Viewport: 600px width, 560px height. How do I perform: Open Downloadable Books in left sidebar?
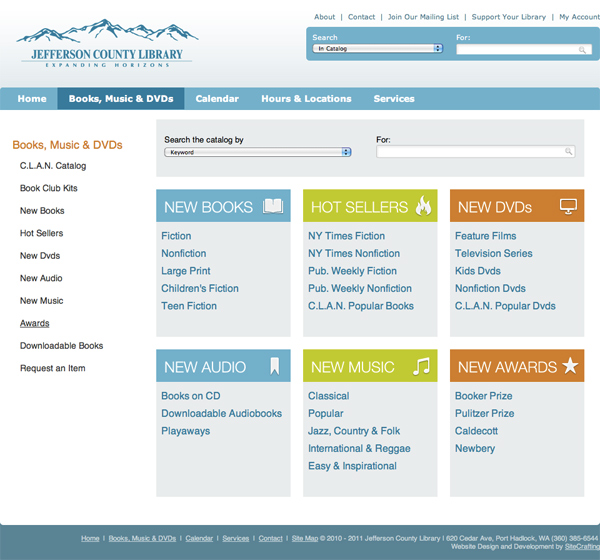[61, 346]
